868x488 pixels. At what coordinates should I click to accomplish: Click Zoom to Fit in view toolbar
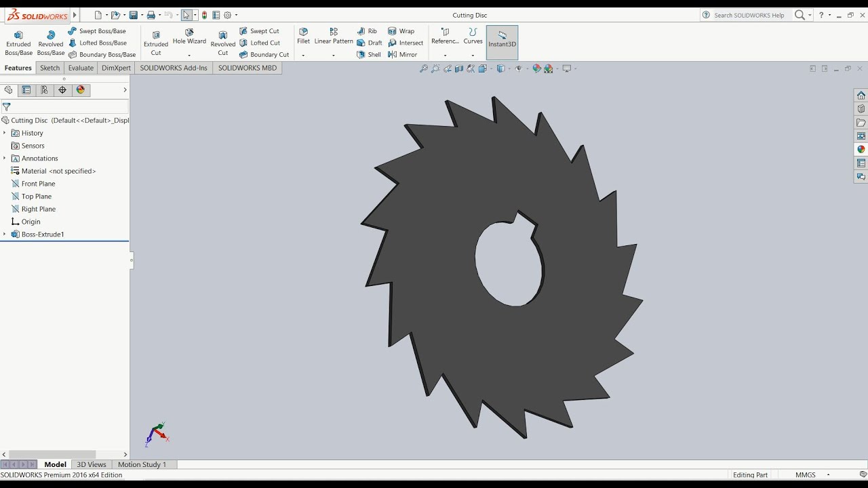(x=424, y=68)
